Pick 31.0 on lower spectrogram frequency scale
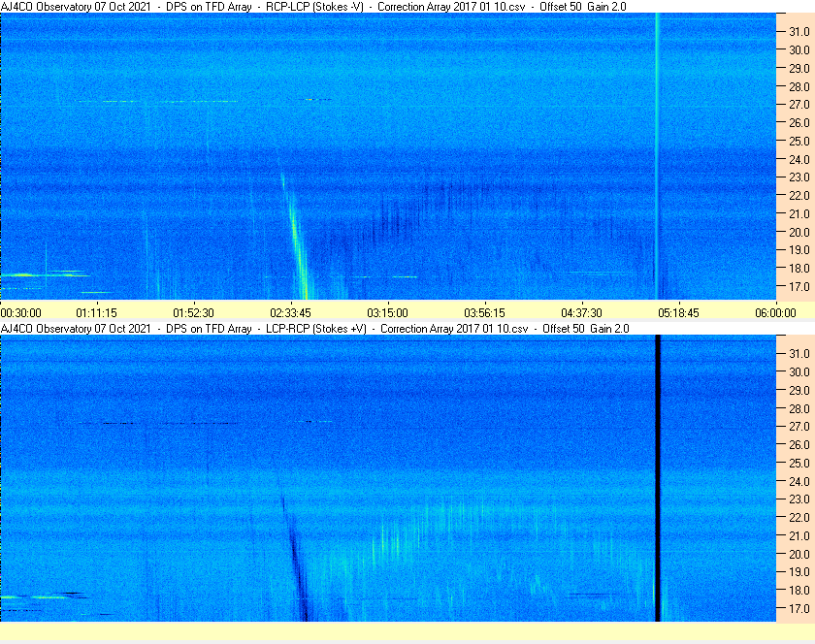This screenshot has height=644, width=815. (799, 353)
